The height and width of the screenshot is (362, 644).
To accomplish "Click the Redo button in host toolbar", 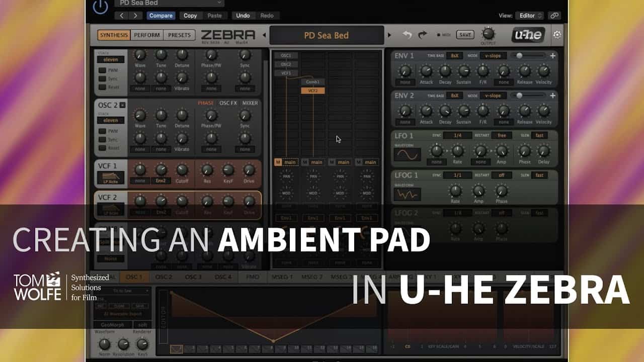I will 267,16.
